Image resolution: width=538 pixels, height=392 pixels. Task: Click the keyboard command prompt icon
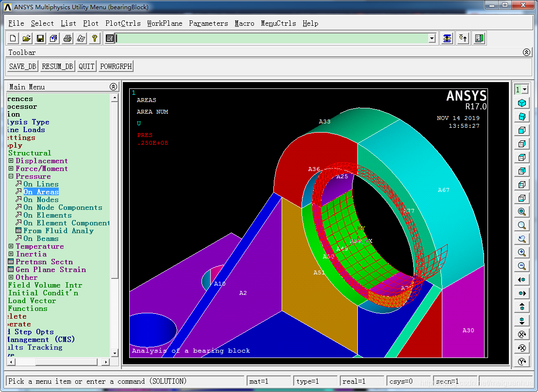(x=109, y=38)
